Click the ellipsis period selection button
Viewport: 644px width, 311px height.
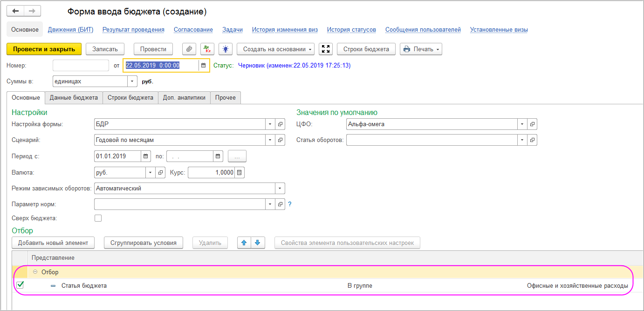237,156
